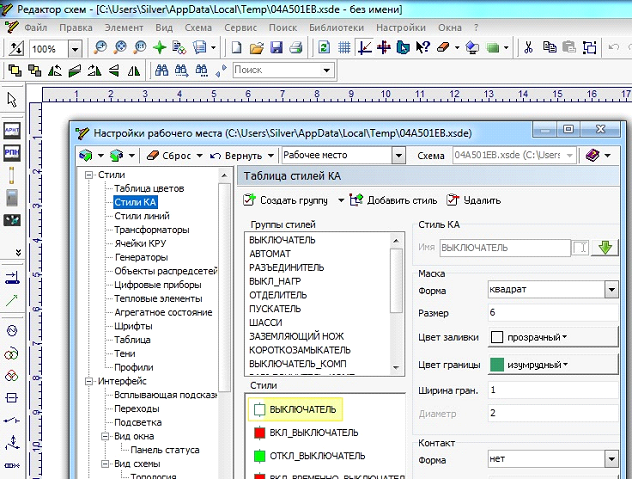Viewport: 632px width, 479px height.
Task: Collapse the Интерфейс tree node
Action: [88, 381]
